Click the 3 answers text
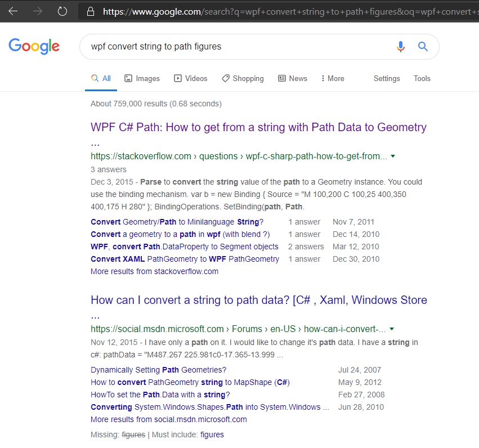Screen dimensions: 479x448 (109, 169)
